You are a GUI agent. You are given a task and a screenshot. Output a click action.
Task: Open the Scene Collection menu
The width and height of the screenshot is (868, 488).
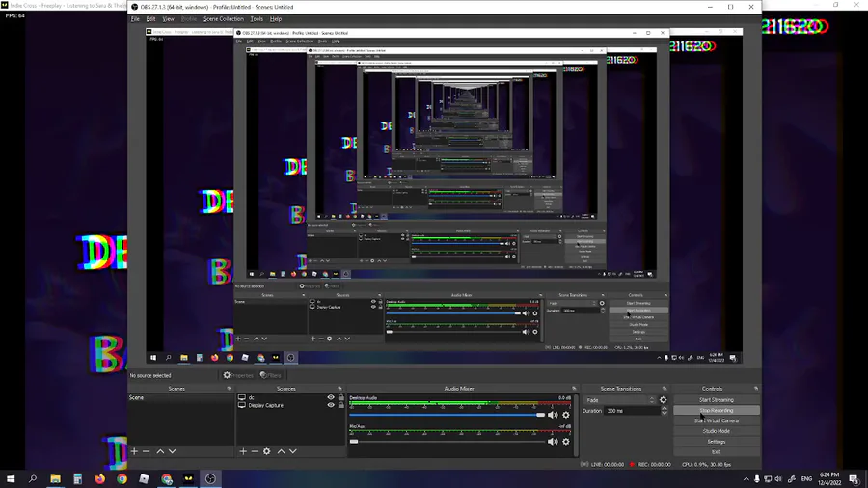223,19
